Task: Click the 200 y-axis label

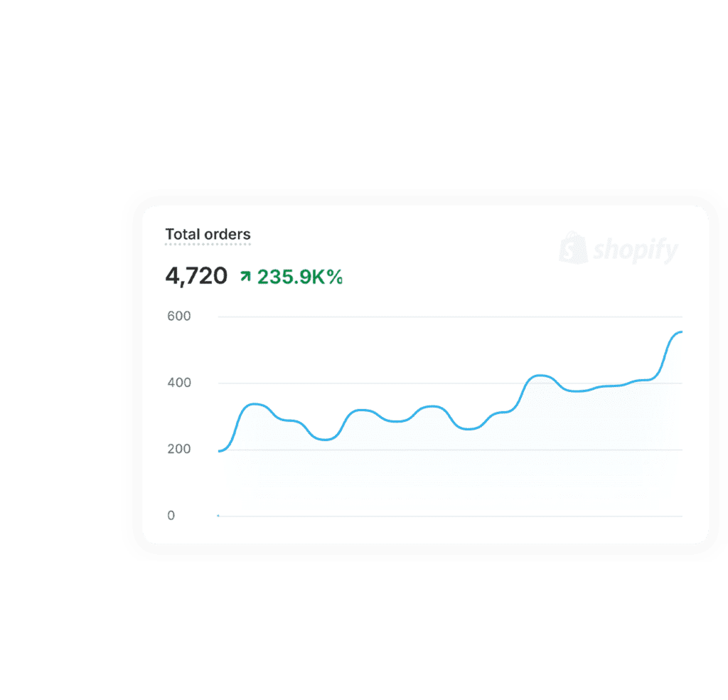Action: tap(178, 449)
